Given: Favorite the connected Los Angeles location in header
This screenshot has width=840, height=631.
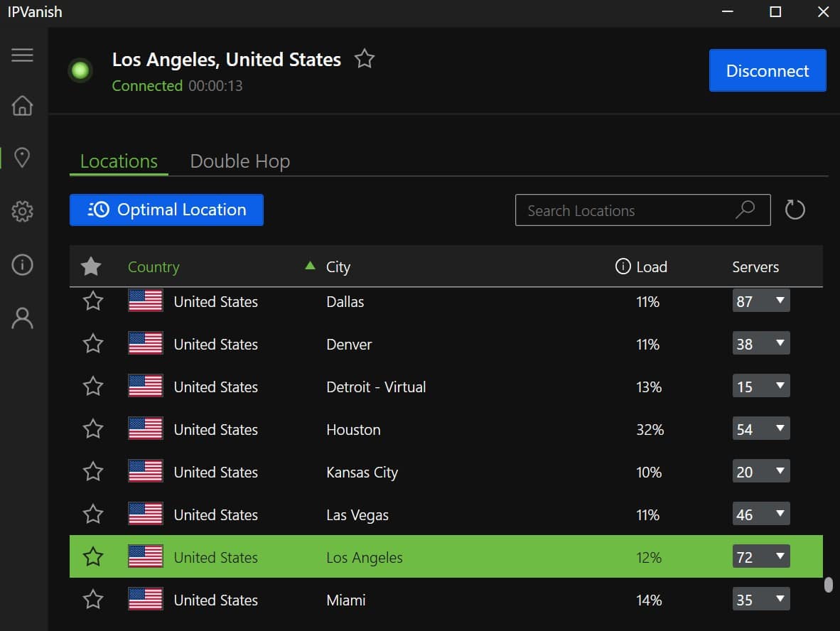Looking at the screenshot, I should [x=365, y=58].
